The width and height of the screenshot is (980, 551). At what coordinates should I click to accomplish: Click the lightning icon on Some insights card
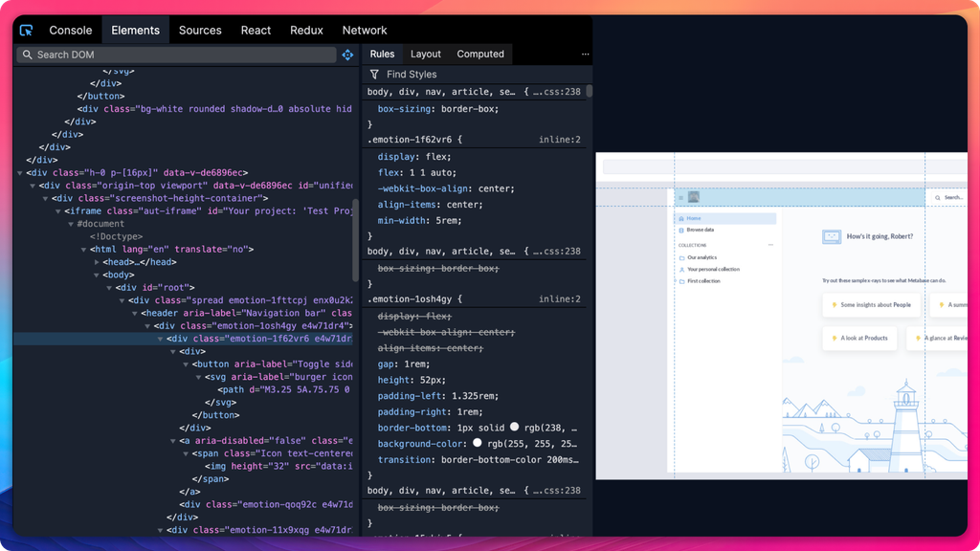click(835, 304)
